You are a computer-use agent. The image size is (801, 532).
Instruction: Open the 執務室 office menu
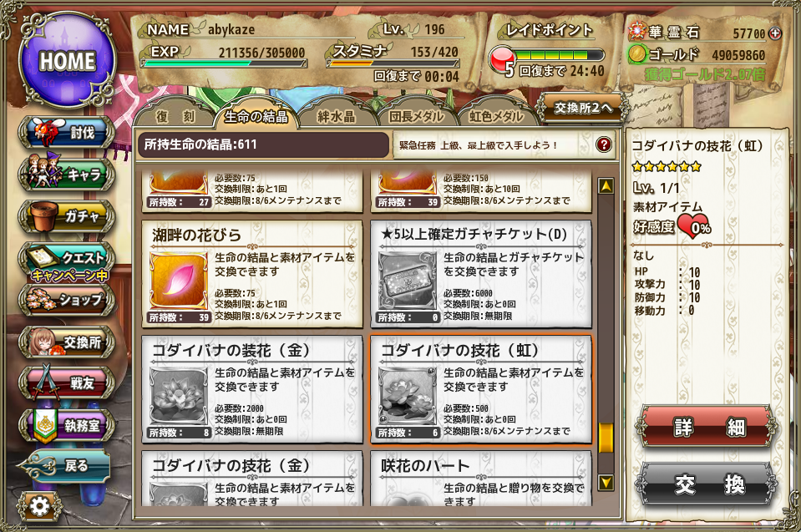(x=68, y=425)
